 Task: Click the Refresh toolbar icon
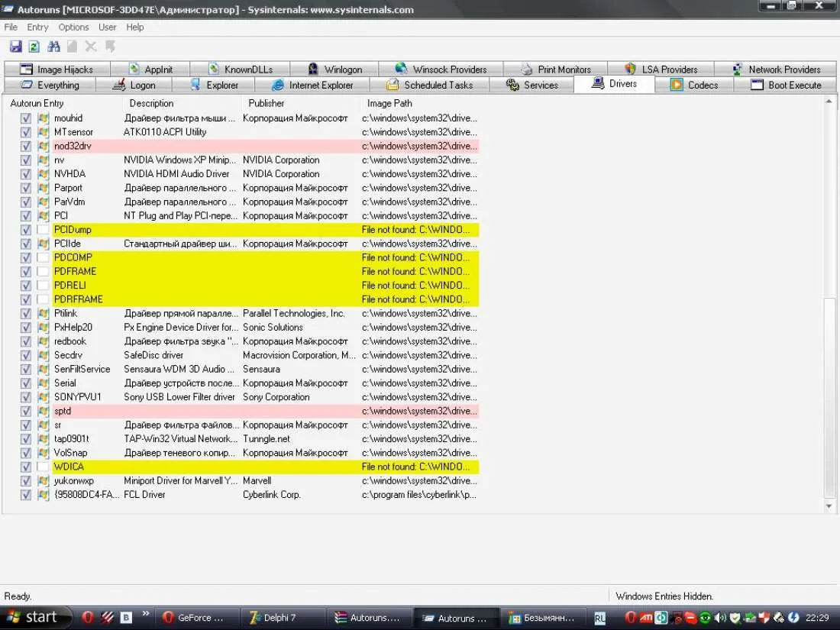coord(34,47)
